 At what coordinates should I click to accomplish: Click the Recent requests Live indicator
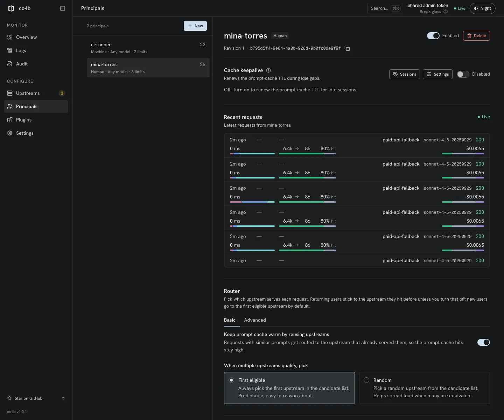[484, 117]
